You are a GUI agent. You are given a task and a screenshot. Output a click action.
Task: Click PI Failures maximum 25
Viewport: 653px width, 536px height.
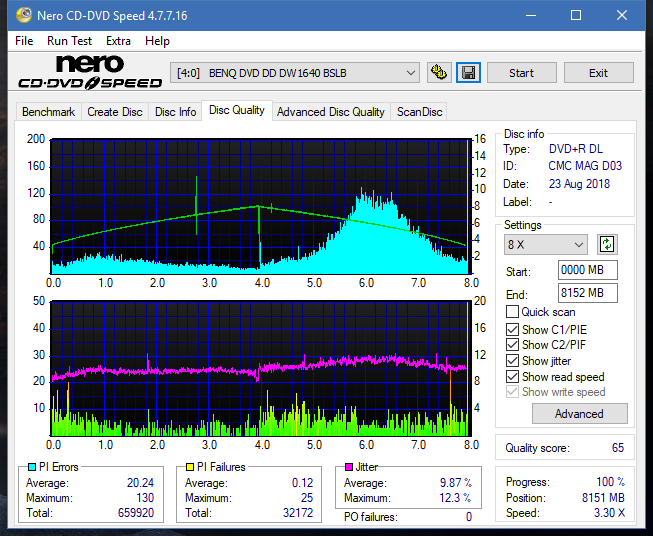coord(307,498)
